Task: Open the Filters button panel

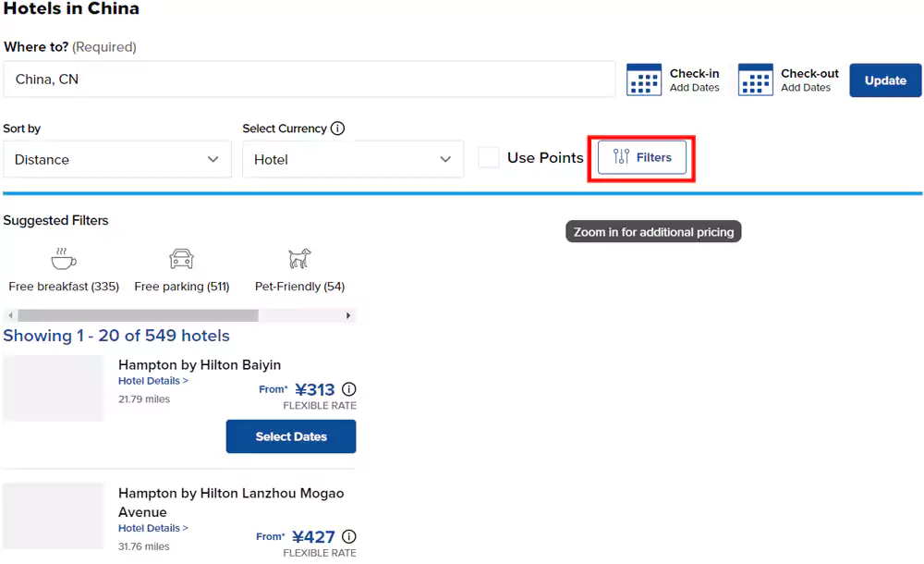Action: click(x=642, y=157)
